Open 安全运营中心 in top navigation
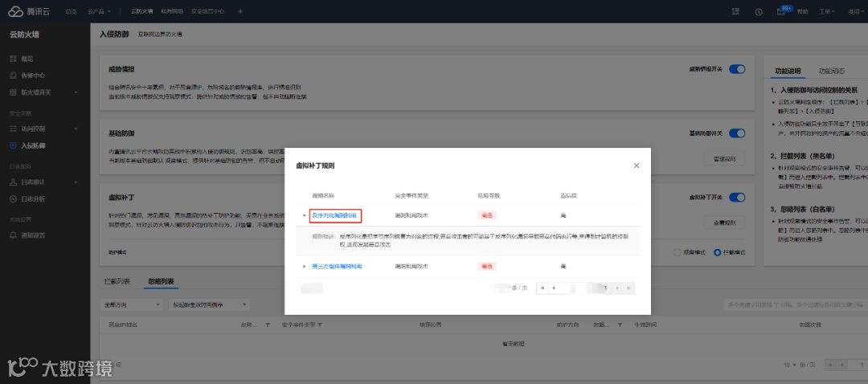Image resolution: width=868 pixels, height=384 pixels. [207, 11]
